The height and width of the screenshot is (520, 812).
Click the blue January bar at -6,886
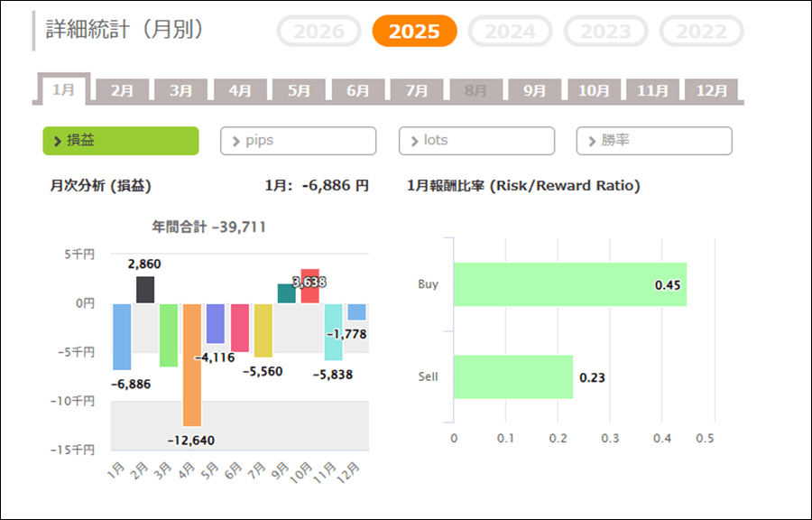pyautogui.click(x=122, y=337)
